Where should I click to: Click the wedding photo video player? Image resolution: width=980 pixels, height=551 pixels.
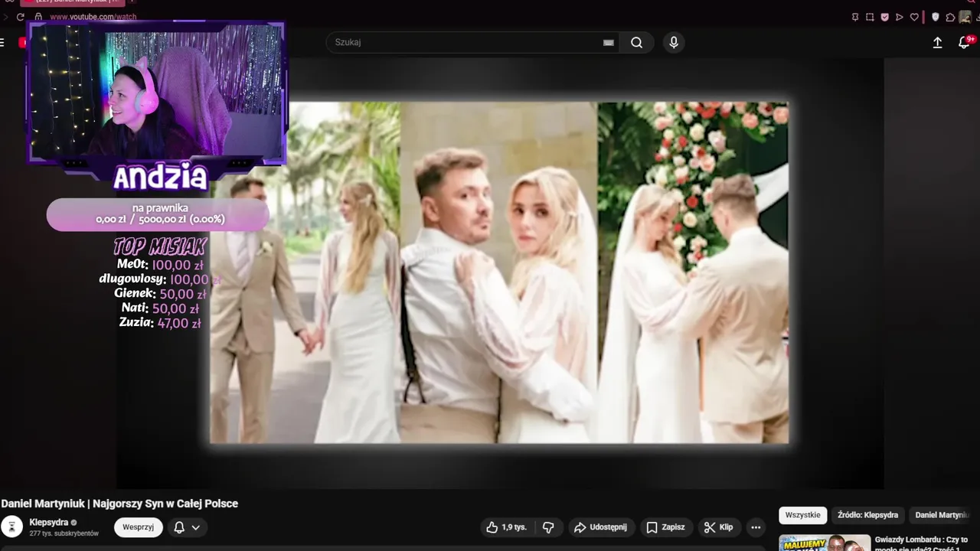[499, 273]
